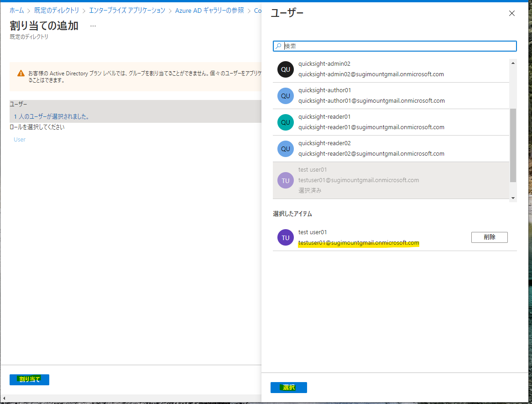
Task: Click the horizontal scroll left arrow
Action: click(4, 398)
